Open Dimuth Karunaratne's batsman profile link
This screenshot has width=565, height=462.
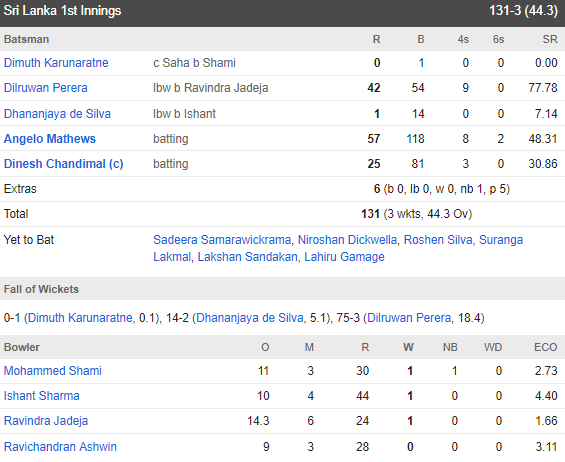[x=56, y=63]
